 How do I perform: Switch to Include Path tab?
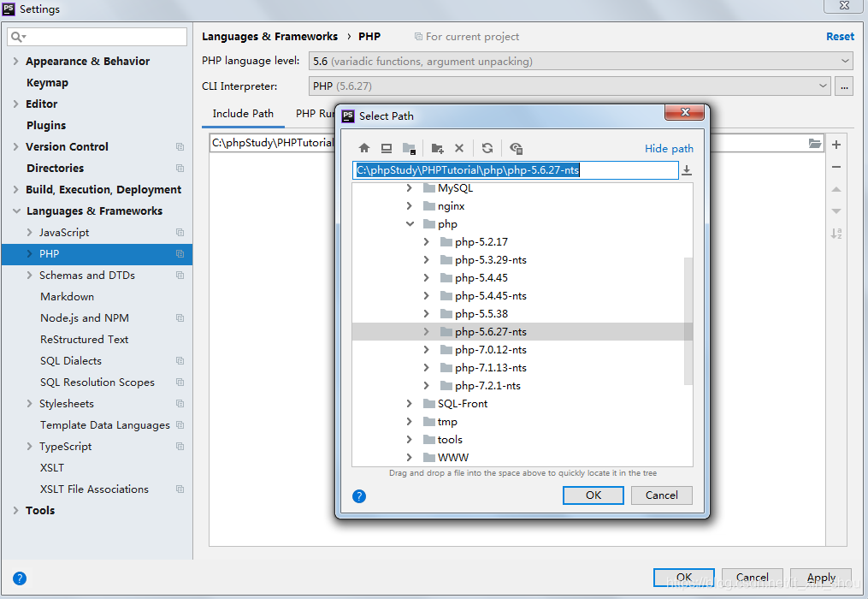coord(243,114)
